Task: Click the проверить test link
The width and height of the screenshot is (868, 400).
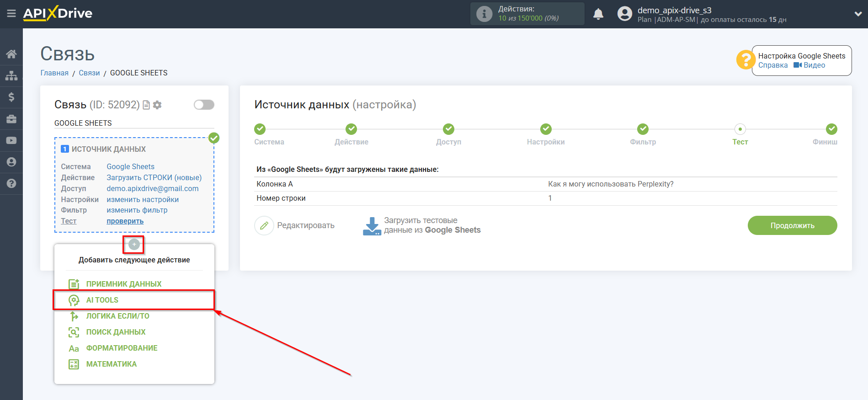Action: pyautogui.click(x=125, y=221)
